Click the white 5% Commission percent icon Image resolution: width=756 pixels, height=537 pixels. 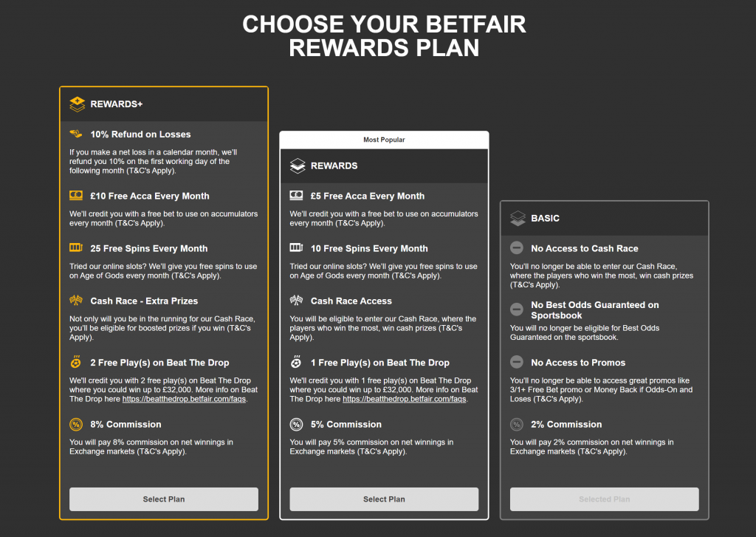point(296,425)
